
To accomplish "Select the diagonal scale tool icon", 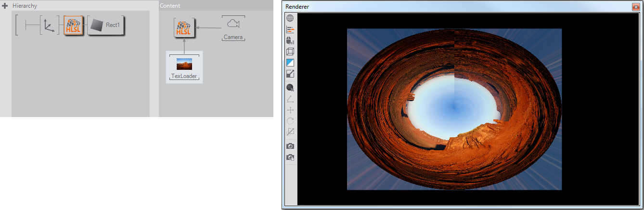I will [x=290, y=131].
